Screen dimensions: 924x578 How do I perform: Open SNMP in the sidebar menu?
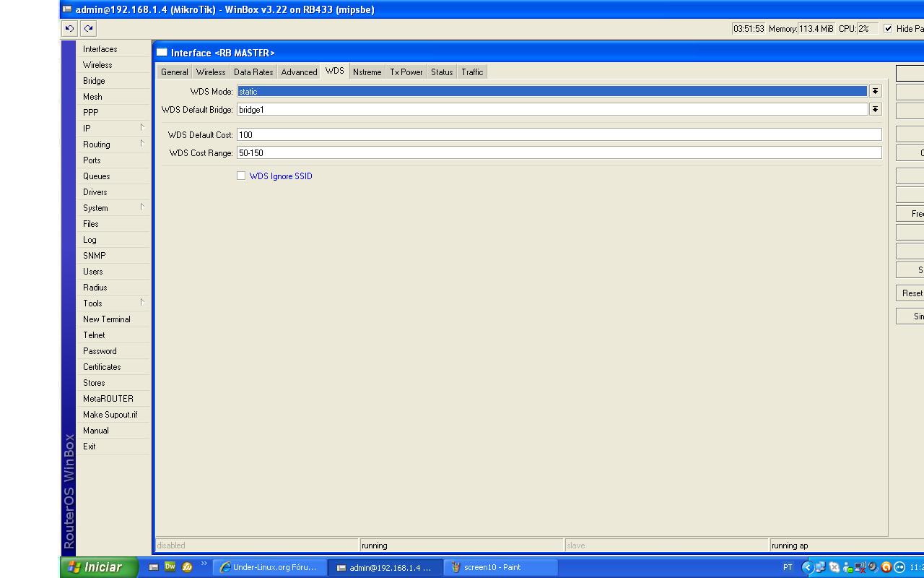114,256
